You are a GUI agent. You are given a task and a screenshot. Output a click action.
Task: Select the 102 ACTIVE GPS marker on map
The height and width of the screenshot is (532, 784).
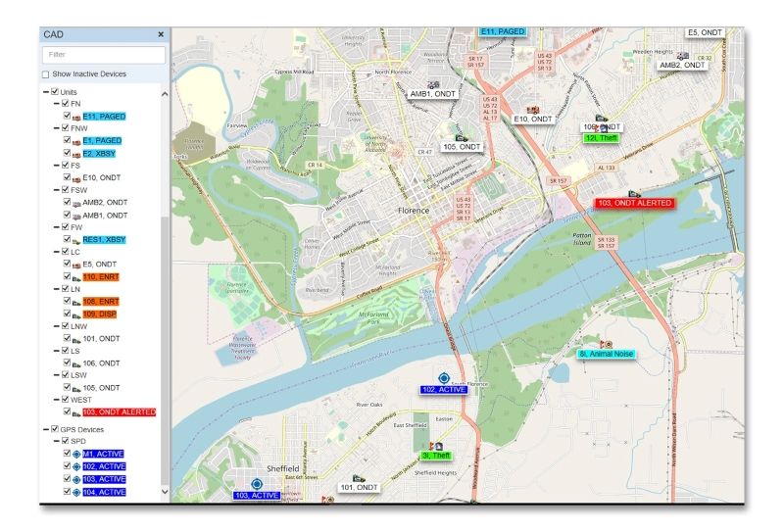click(x=443, y=378)
